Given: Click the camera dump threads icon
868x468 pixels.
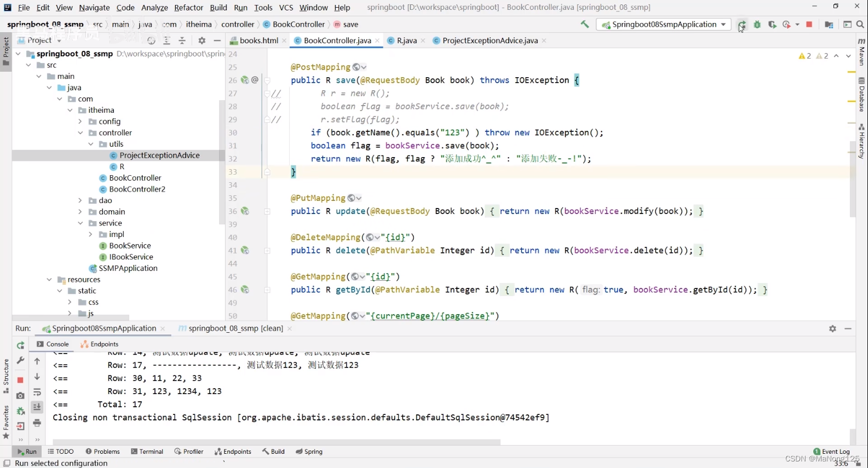Looking at the screenshot, I should [x=20, y=395].
